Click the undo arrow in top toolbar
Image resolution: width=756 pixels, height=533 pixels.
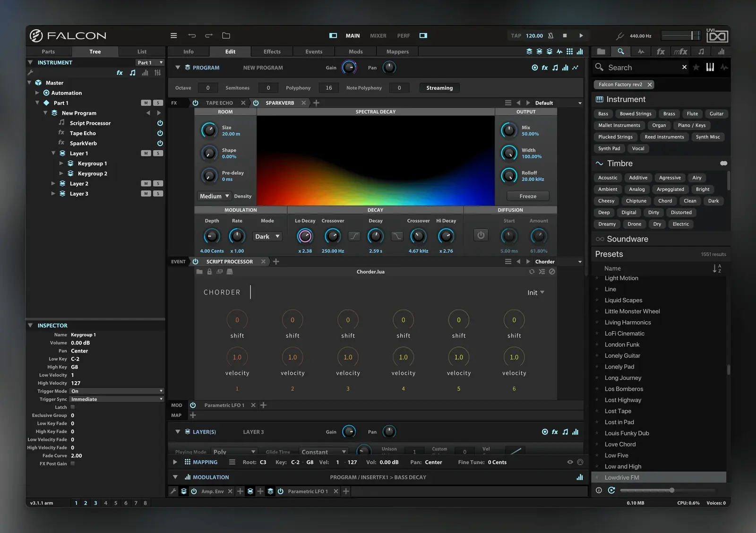click(192, 35)
